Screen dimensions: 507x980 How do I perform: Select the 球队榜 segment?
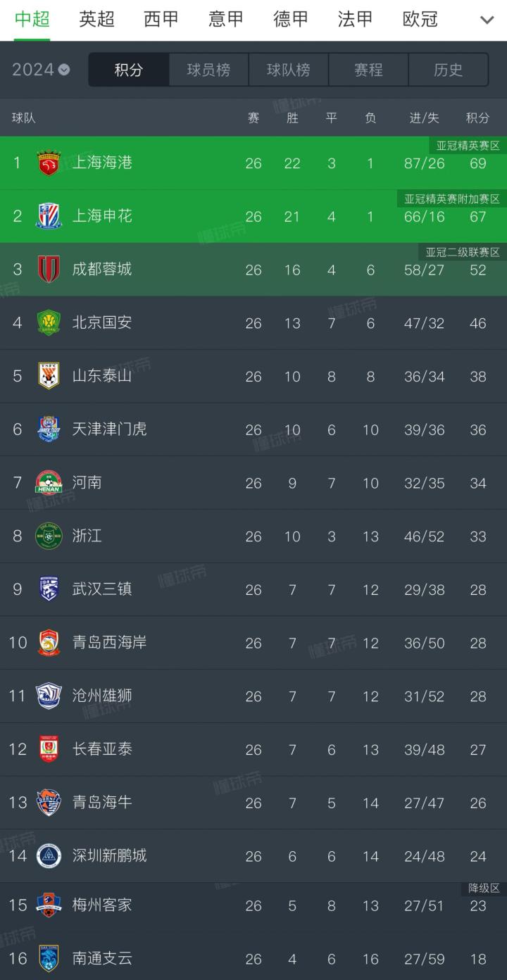(x=288, y=70)
